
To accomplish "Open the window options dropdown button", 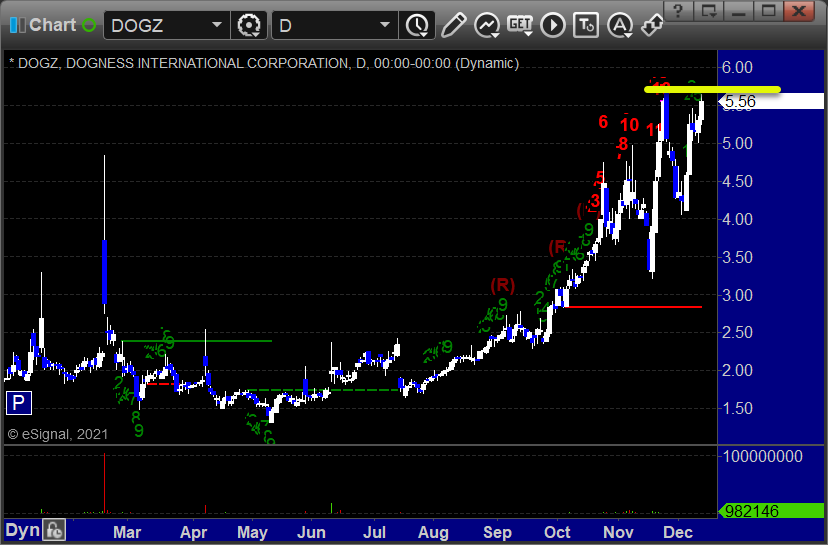I will [709, 11].
